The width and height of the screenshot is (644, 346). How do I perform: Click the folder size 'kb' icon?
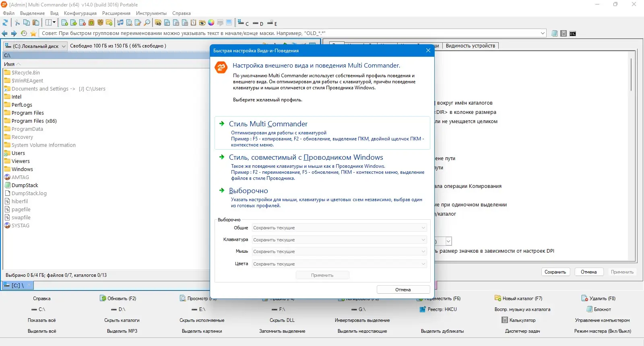click(x=158, y=23)
